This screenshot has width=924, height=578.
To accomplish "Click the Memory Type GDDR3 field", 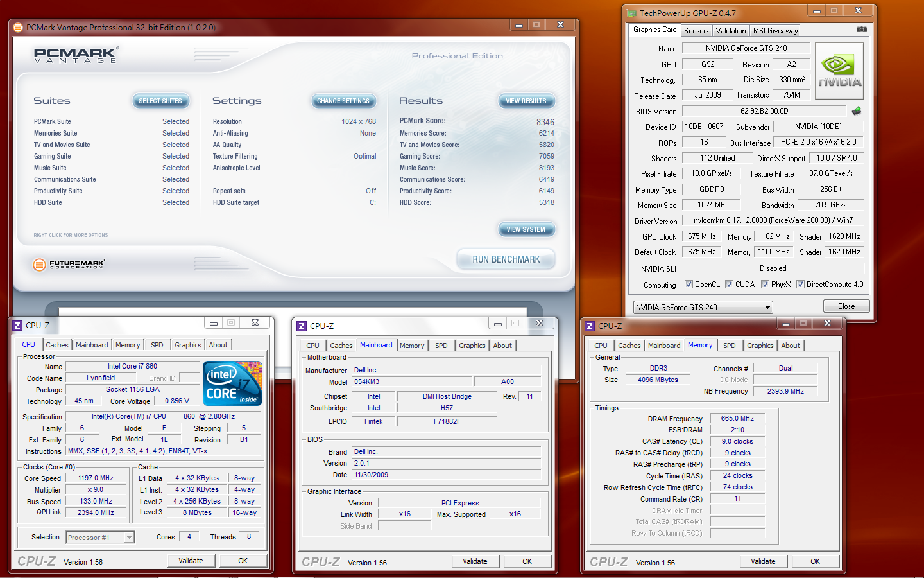I will tap(711, 189).
